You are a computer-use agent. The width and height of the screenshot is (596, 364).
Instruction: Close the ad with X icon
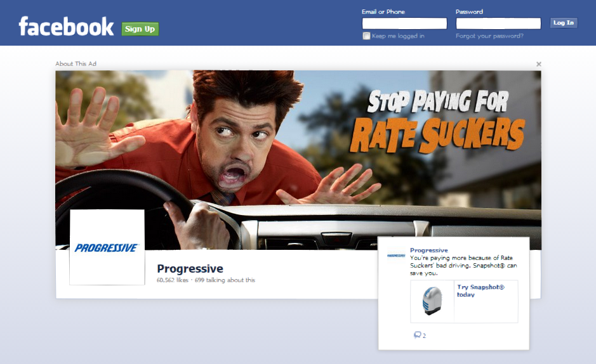[539, 64]
